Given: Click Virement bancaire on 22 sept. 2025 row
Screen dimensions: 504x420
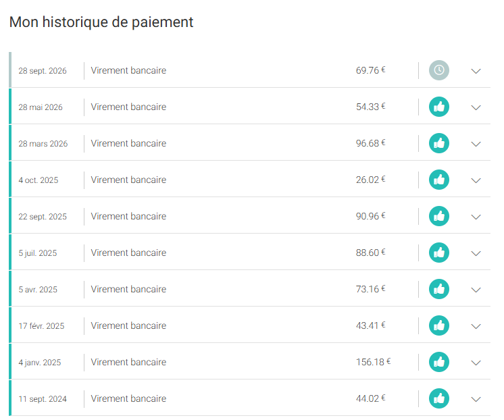Looking at the screenshot, I should [128, 216].
